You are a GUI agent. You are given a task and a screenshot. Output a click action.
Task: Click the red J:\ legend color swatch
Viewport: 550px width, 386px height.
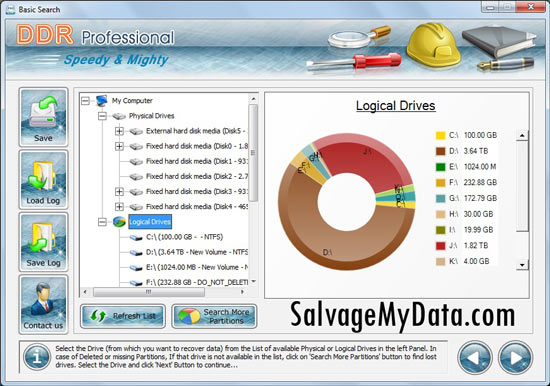pyautogui.click(x=441, y=245)
